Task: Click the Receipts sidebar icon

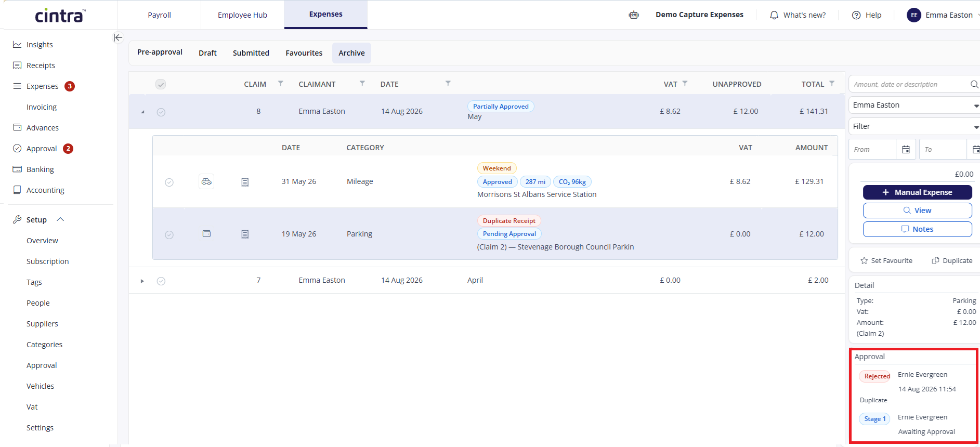Action: (x=17, y=65)
